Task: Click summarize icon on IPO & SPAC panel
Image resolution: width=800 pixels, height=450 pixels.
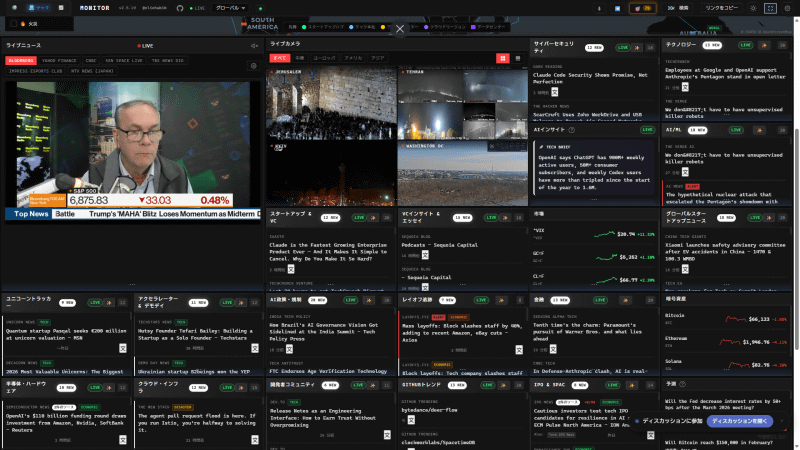Action: click(x=632, y=385)
